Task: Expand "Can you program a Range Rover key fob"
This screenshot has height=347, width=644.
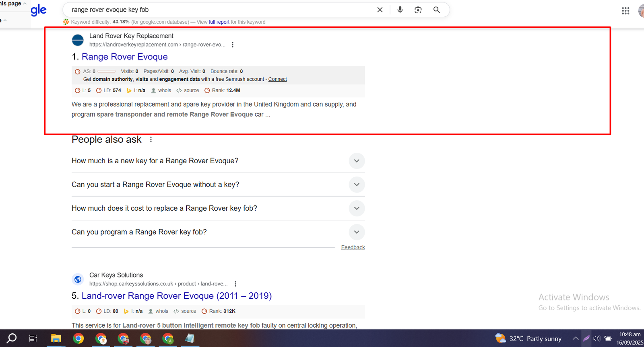Action: click(x=357, y=232)
